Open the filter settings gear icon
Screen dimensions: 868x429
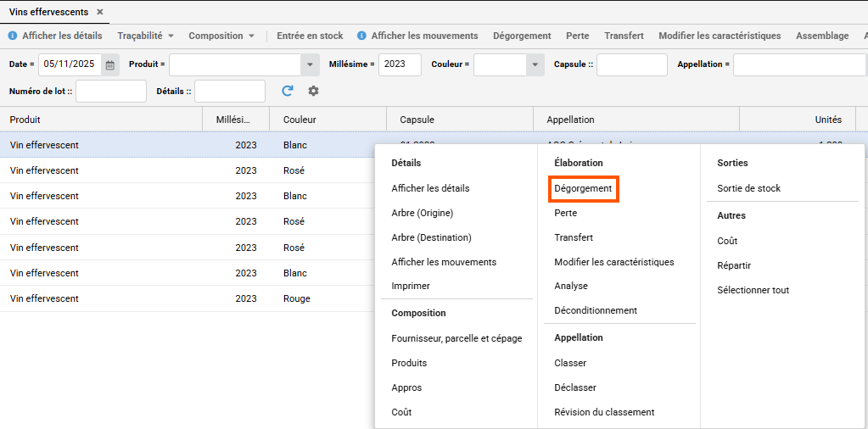click(313, 91)
